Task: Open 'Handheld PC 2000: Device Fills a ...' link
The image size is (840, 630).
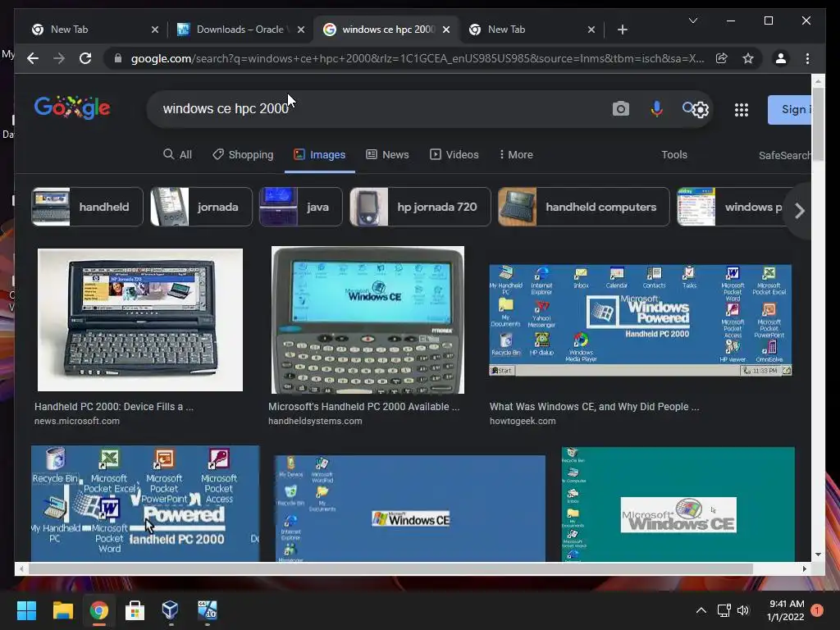Action: click(x=113, y=407)
